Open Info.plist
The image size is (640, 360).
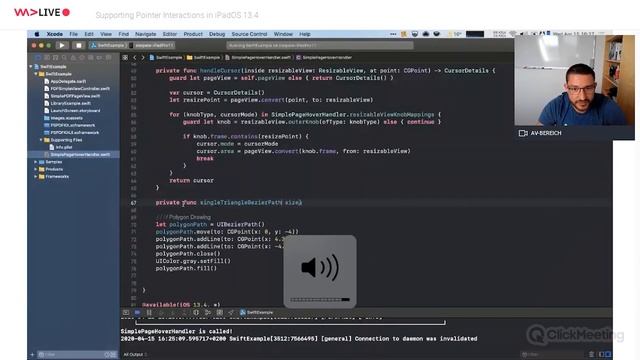pyautogui.click(x=60, y=147)
